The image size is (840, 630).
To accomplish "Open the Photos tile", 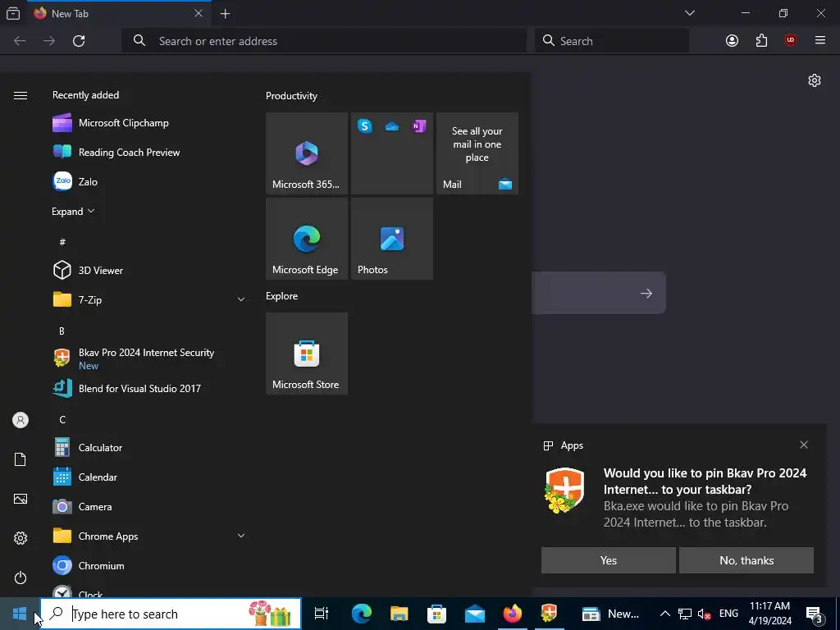I will (391, 239).
